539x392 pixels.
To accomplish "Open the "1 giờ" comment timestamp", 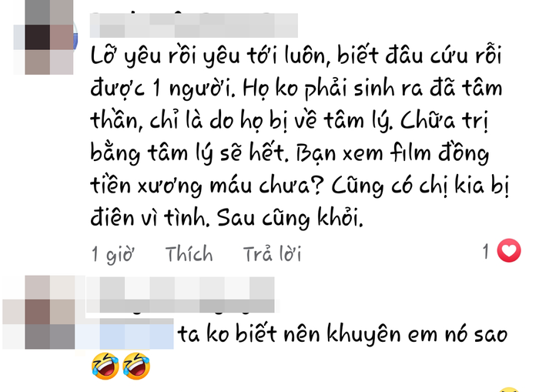I will 112,255.
